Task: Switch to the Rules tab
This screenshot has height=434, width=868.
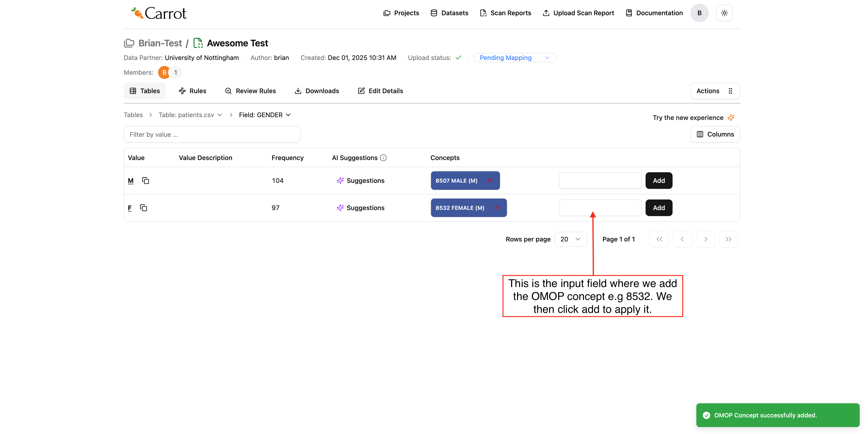Action: pos(192,91)
